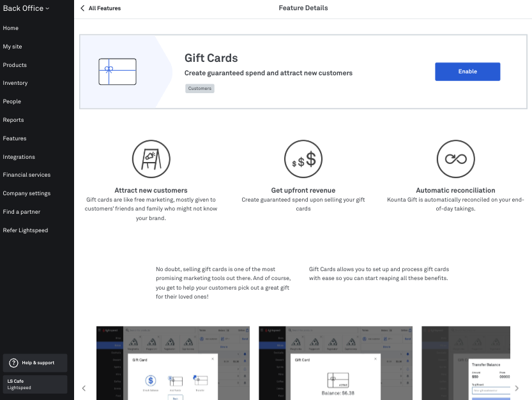Click the Customers tag
The image size is (532, 400).
coord(200,89)
